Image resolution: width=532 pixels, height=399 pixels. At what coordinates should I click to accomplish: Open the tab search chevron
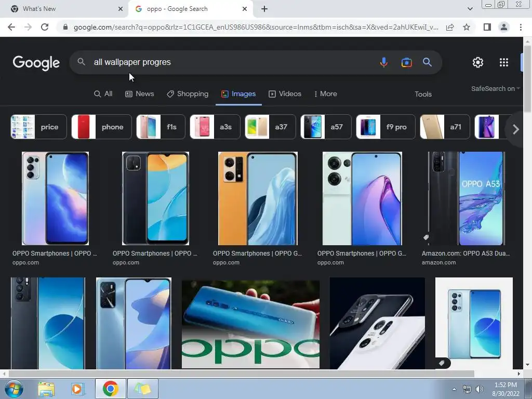(470, 9)
